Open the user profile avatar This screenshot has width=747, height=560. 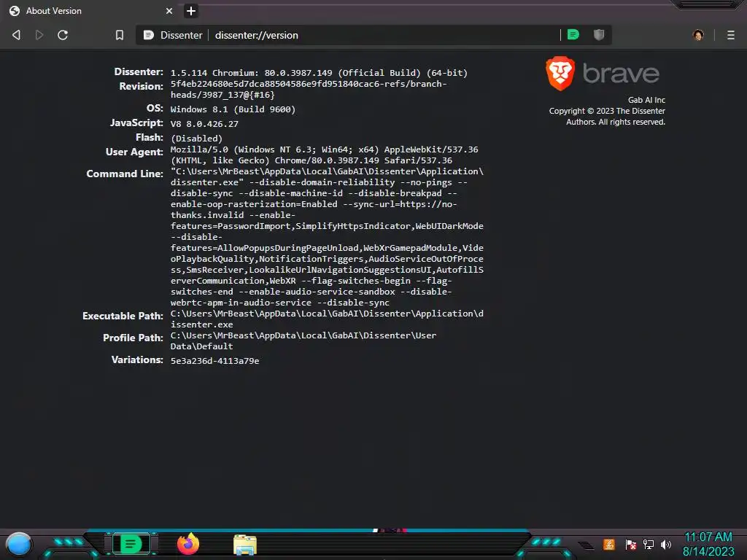point(698,35)
